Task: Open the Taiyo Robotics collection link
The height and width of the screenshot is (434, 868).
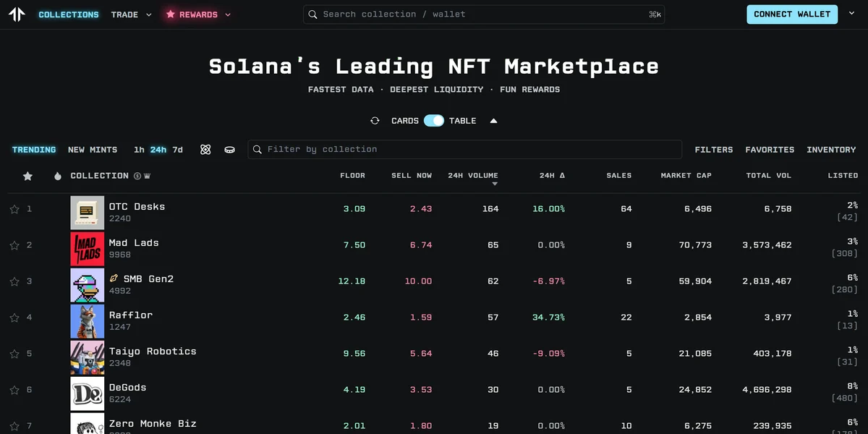Action: click(153, 352)
